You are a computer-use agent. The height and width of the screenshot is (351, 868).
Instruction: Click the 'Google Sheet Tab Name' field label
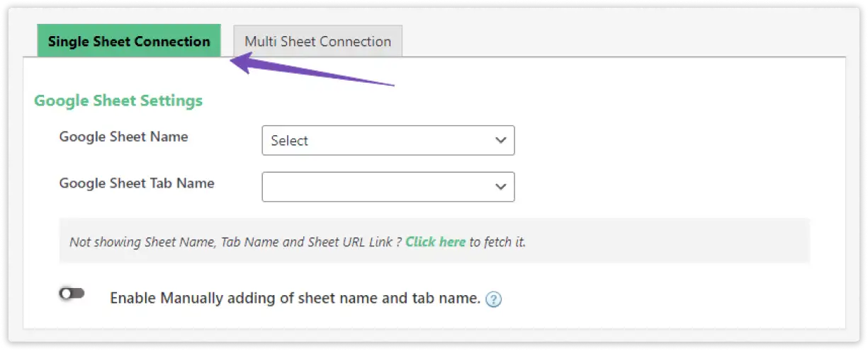(137, 183)
